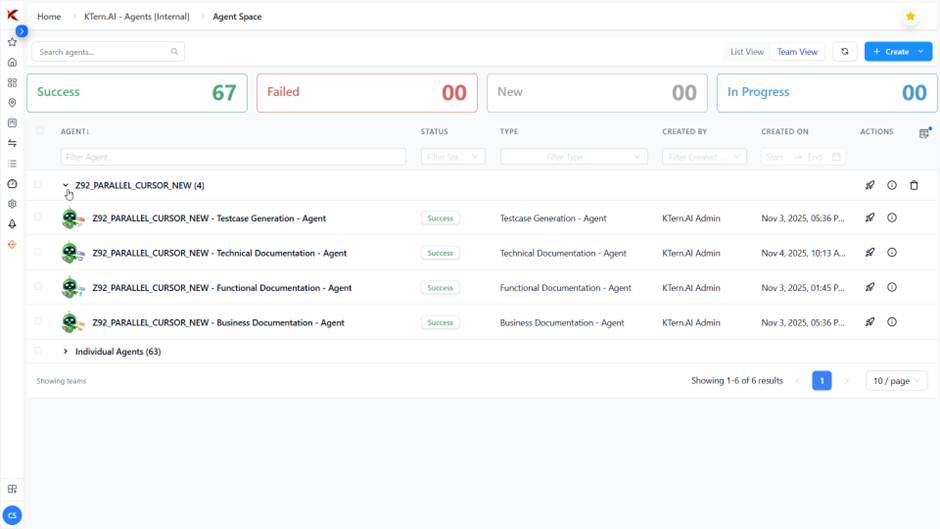
Task: Check the Functional Documentation agent checkbox
Action: pos(39,287)
